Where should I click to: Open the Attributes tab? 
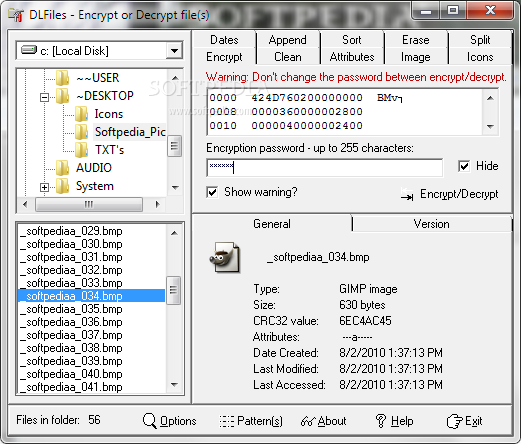[x=352, y=57]
